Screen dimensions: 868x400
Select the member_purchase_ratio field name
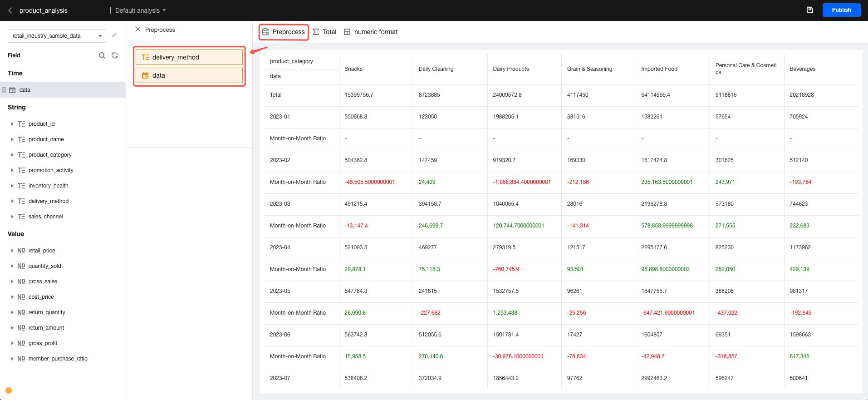(58, 359)
